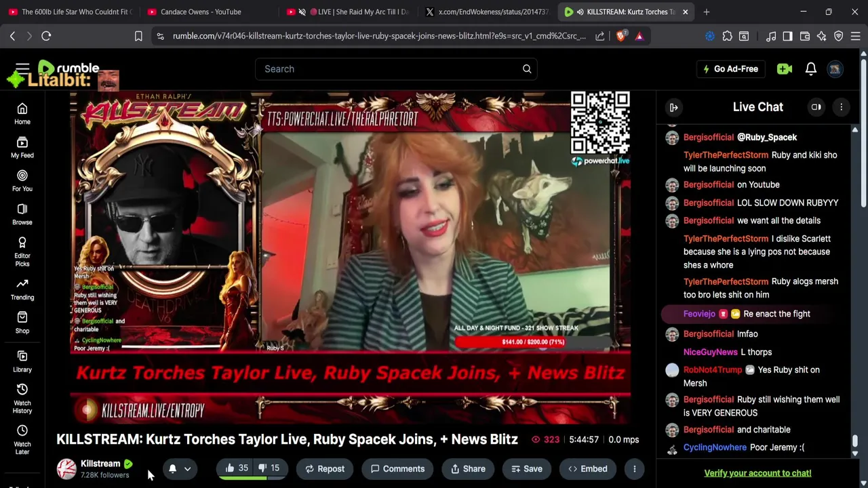Click the search magnifier icon
868x488 pixels.
[527, 68]
